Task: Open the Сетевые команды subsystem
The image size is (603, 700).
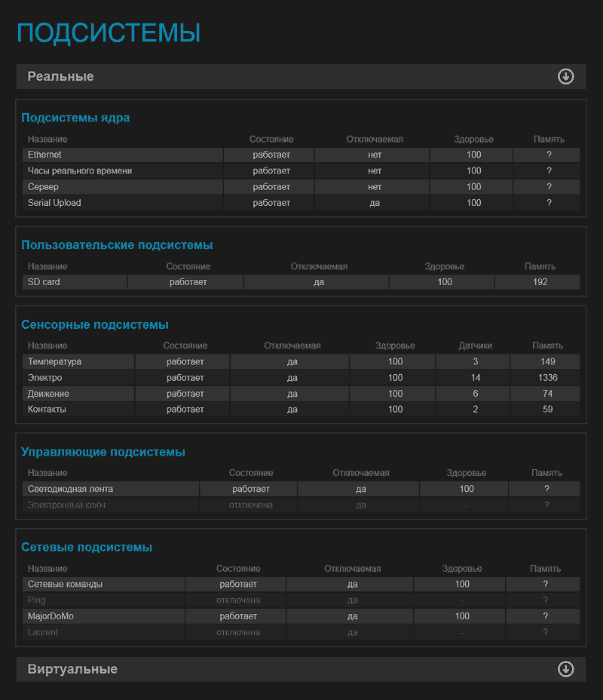Action: [66, 584]
